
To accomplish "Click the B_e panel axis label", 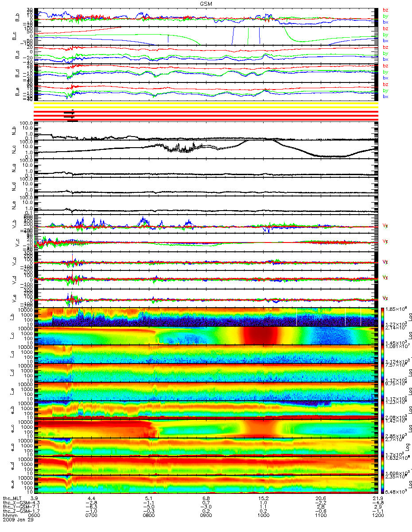I will pyautogui.click(x=16, y=92).
